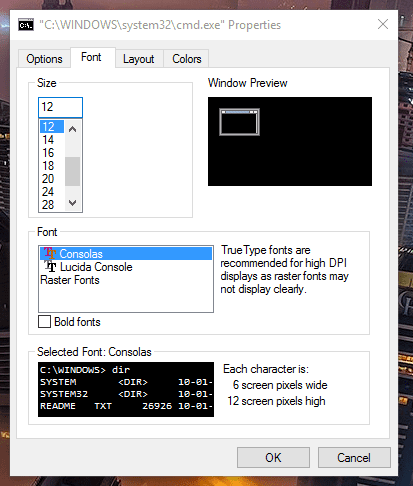Image resolution: width=413 pixels, height=486 pixels.
Task: Close the Properties dialog with X
Action: 383,24
